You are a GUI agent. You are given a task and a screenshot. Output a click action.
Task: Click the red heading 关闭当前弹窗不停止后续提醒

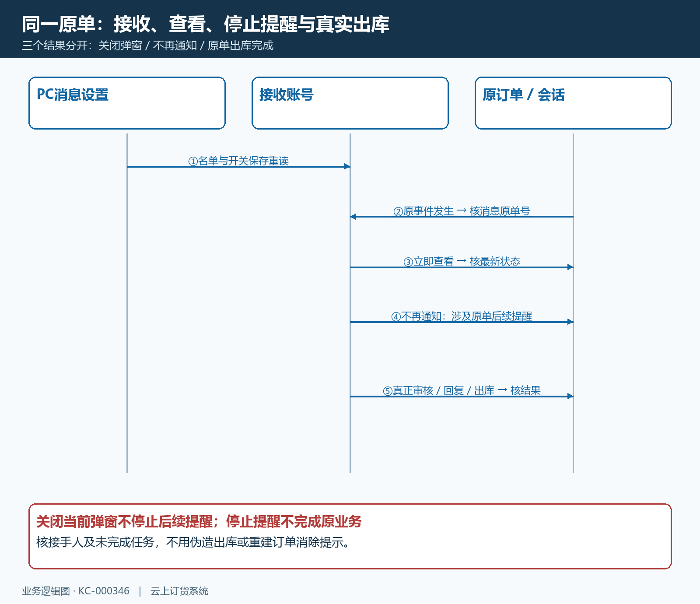click(125, 522)
